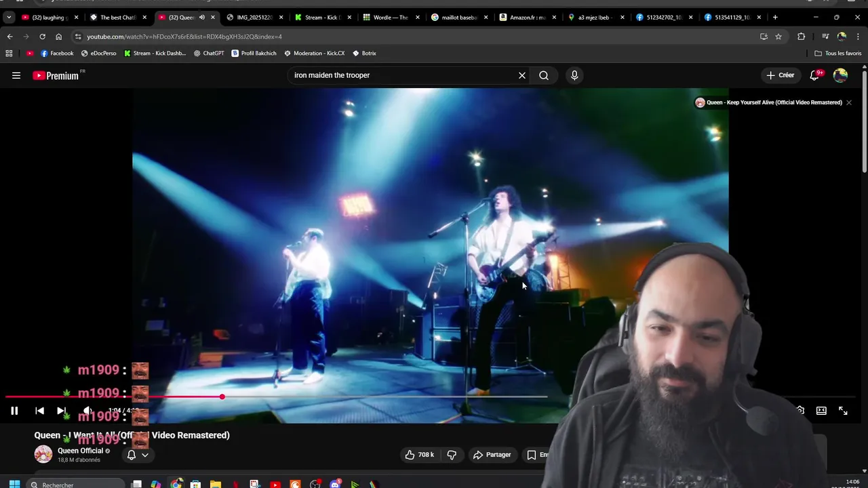Screen dimensions: 868x488
Task: Start voice search with the microphone
Action: pos(574,75)
